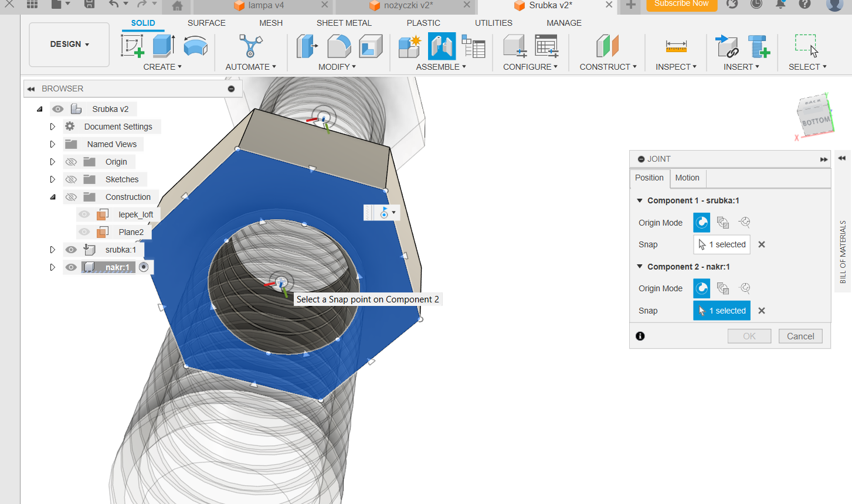The image size is (852, 504).
Task: Select the Create Sketch tool
Action: 133,46
